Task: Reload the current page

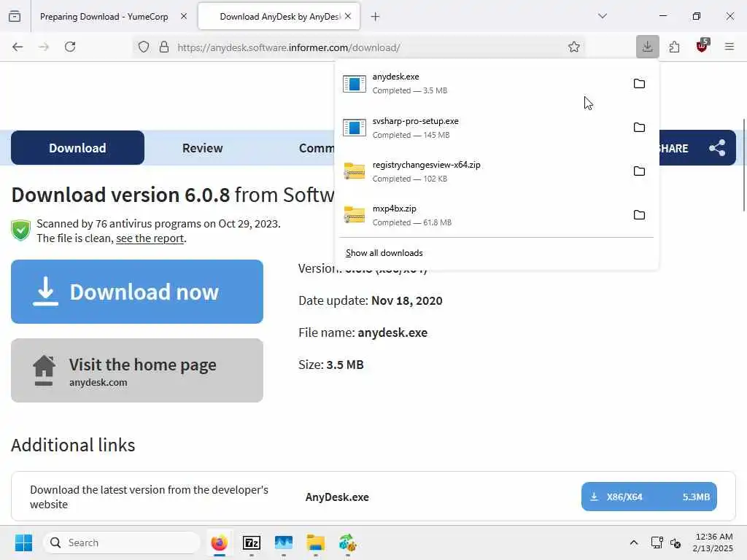Action: pos(70,47)
